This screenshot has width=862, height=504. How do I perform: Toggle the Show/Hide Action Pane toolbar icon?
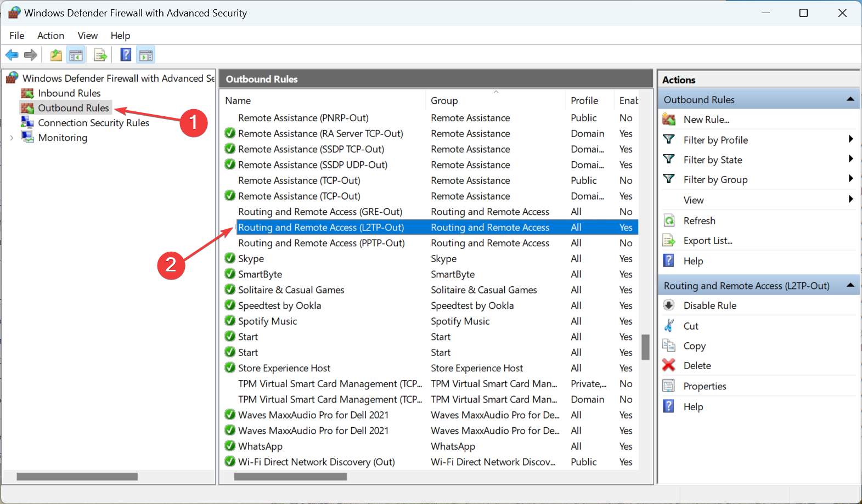(146, 55)
